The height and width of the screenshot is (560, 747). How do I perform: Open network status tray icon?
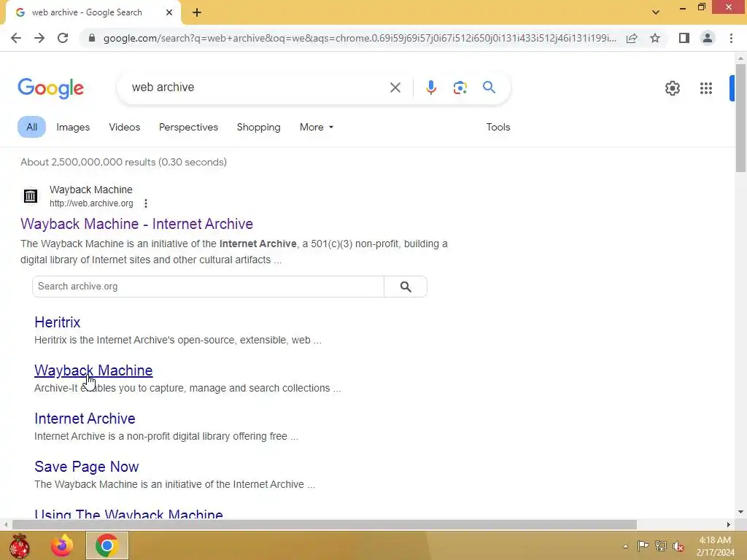click(660, 545)
